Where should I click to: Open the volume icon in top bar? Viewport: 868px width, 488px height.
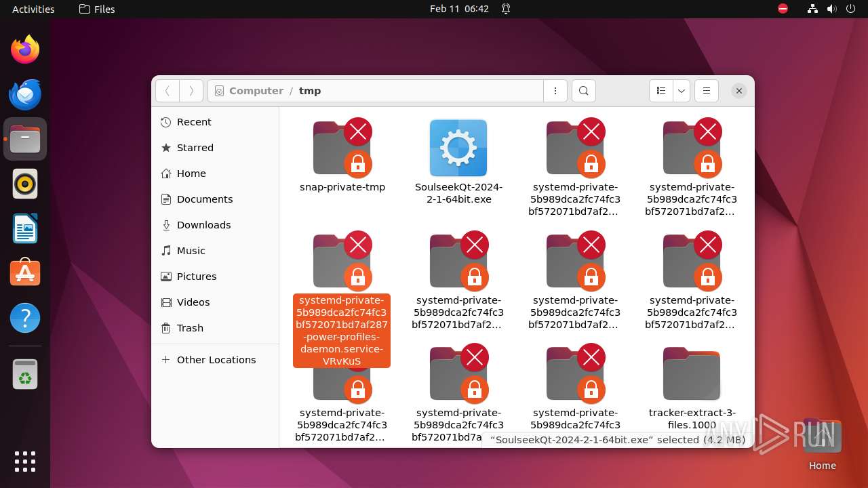tap(831, 9)
